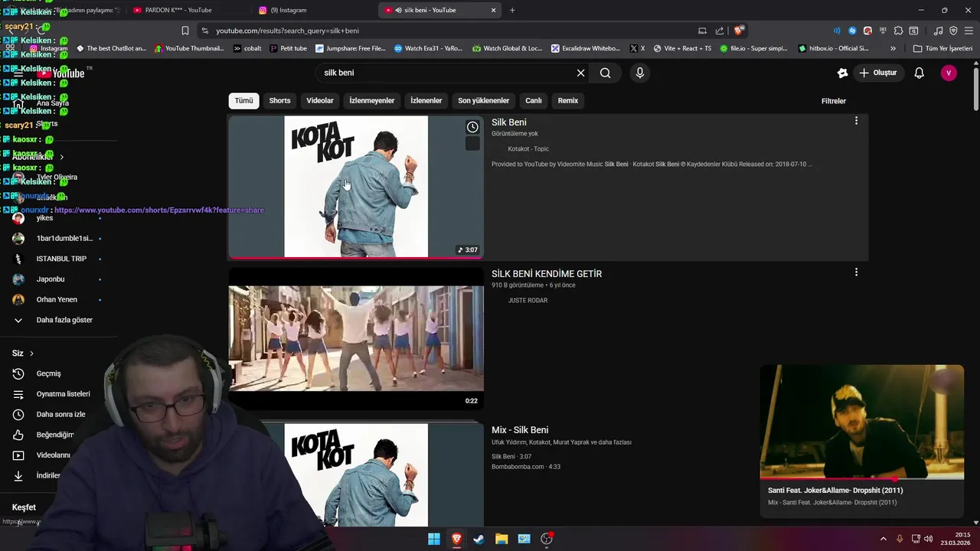The width and height of the screenshot is (980, 551).
Task: Select the Canlı filter chip
Action: pyautogui.click(x=534, y=101)
